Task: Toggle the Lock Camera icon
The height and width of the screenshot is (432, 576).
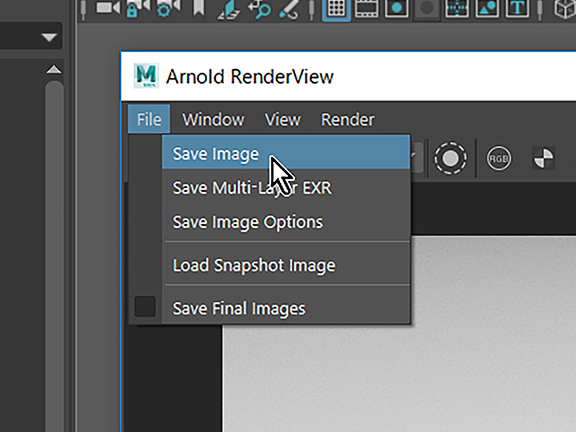Action: point(138,8)
